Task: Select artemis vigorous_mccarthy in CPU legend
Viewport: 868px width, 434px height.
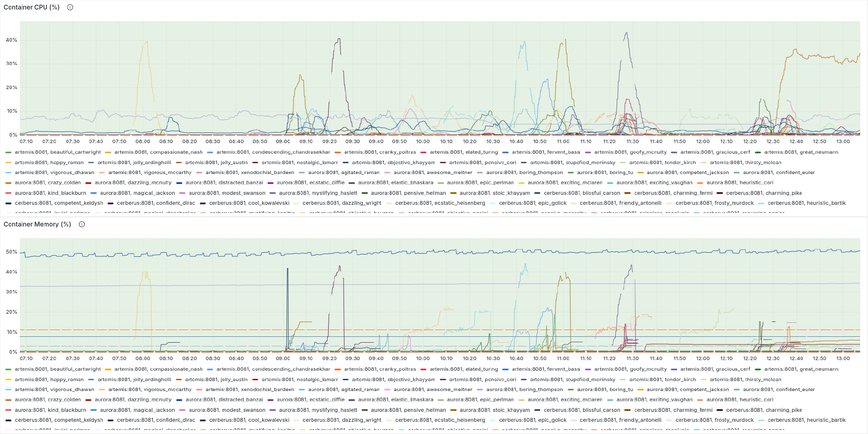Action: (150, 173)
